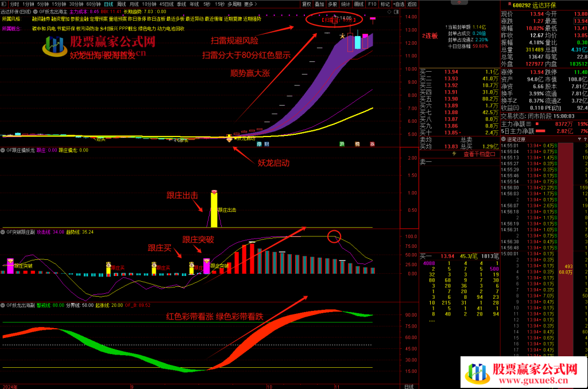Select the 60分钟 period tab
The width and height of the screenshot is (588, 389).
[x=93, y=4]
